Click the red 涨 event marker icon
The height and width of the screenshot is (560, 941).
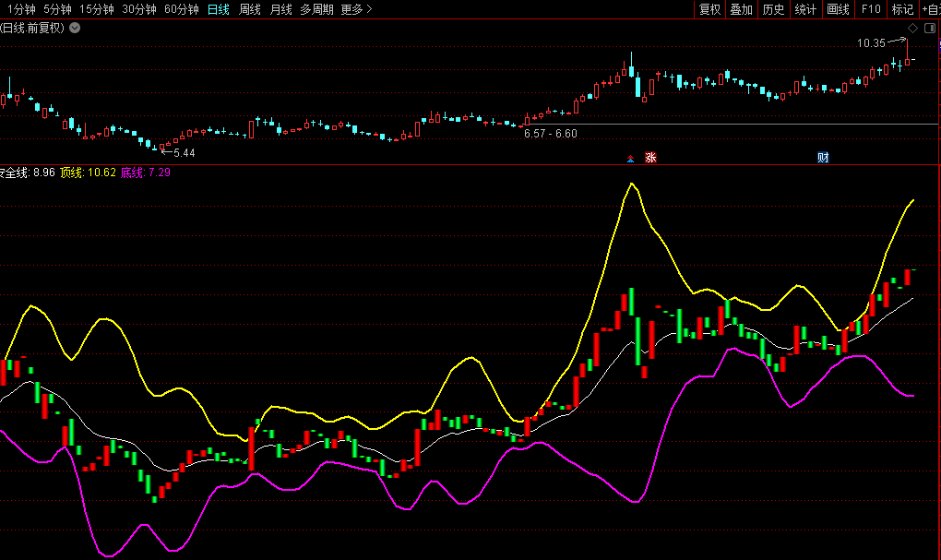coord(650,158)
